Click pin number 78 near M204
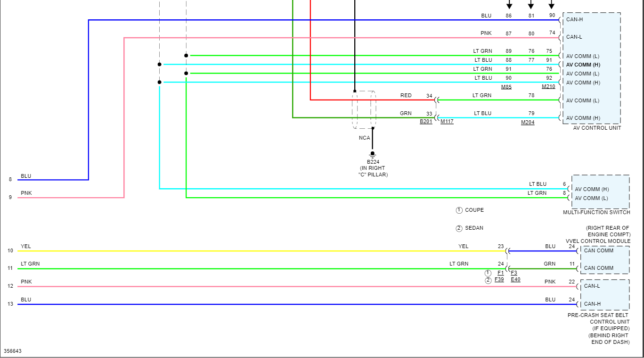The width and height of the screenshot is (644, 358). tap(531, 96)
